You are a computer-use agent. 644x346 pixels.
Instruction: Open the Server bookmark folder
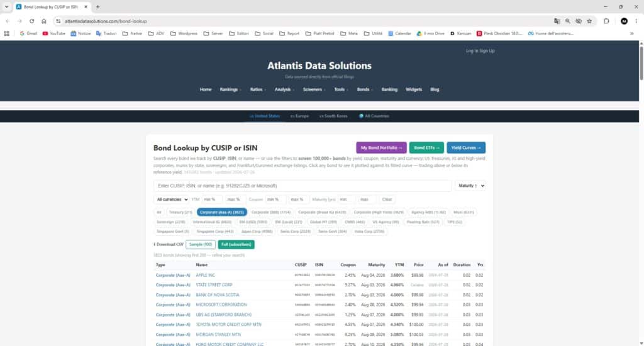click(x=213, y=33)
